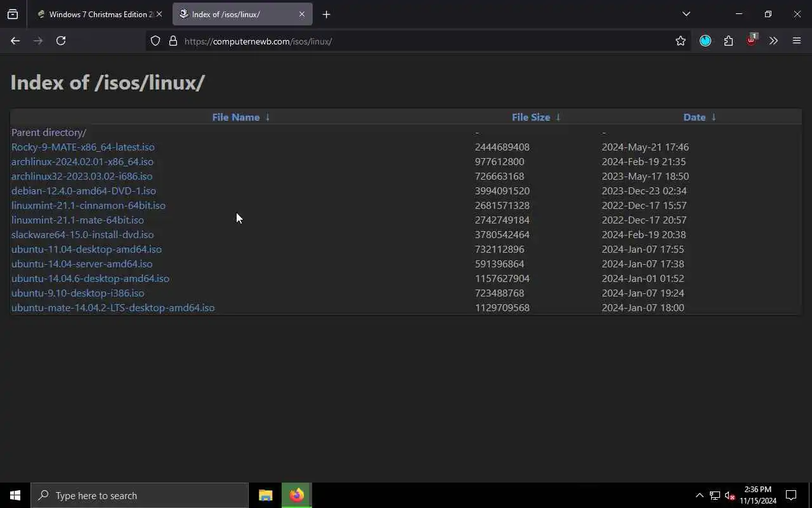This screenshot has height=508, width=812.
Task: Click the taskbar search box
Action: [140, 495]
